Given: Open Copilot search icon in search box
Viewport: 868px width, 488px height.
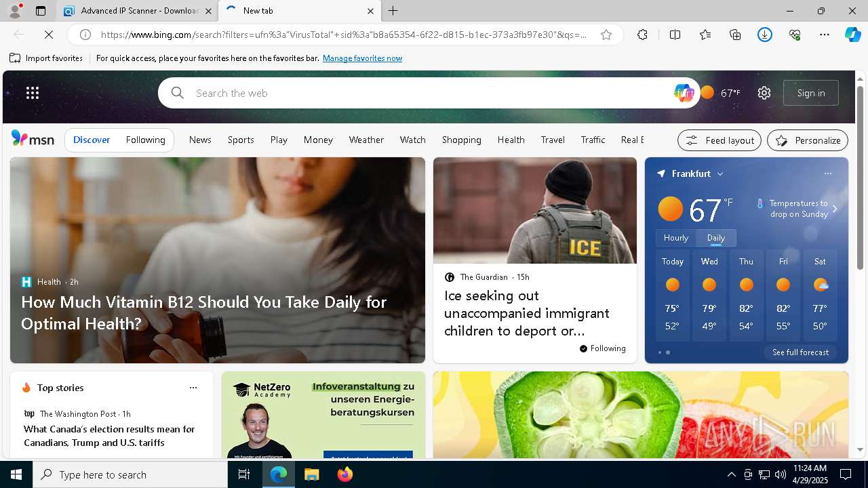Looking at the screenshot, I should coord(684,93).
